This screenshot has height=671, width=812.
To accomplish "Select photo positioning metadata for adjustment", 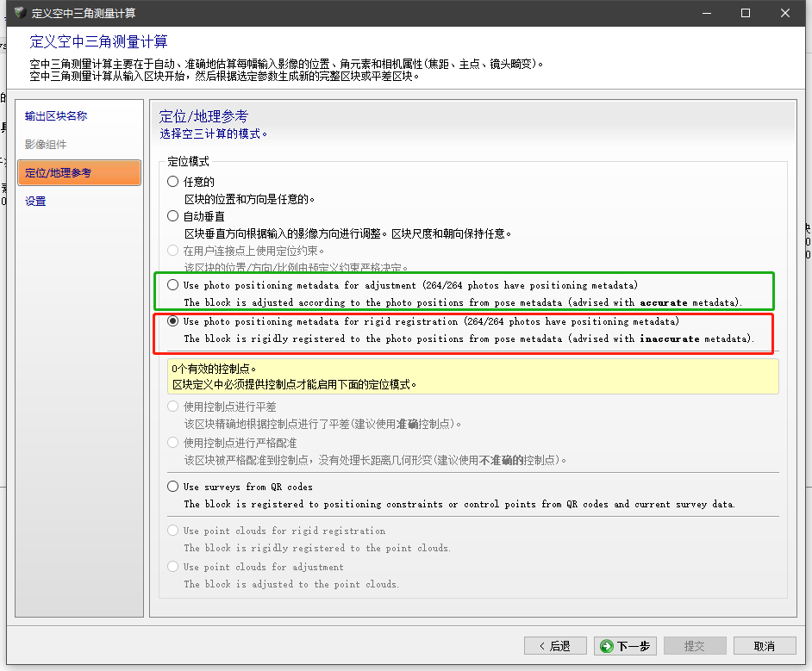I will point(173,285).
